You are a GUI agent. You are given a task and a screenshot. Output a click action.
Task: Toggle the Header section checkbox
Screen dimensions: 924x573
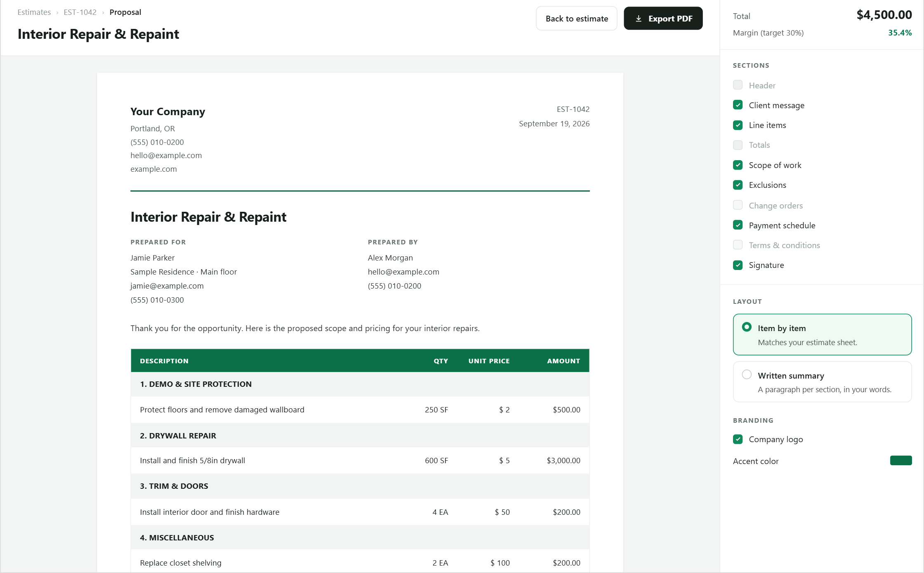tap(738, 85)
